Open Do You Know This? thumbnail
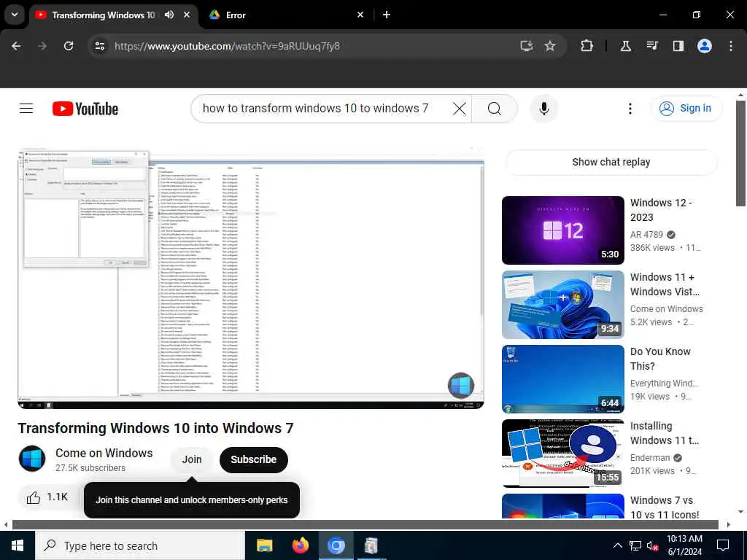This screenshot has height=560, width=747. click(562, 378)
